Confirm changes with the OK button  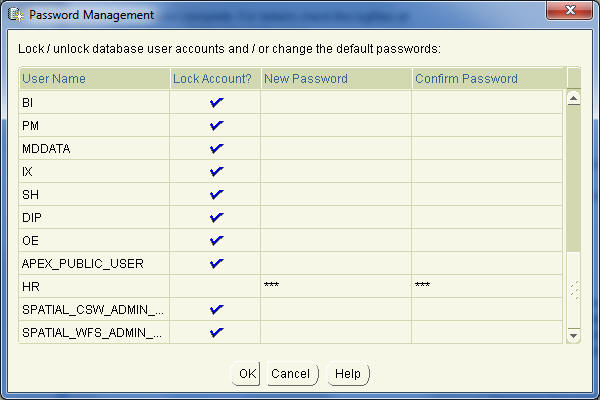pos(246,374)
